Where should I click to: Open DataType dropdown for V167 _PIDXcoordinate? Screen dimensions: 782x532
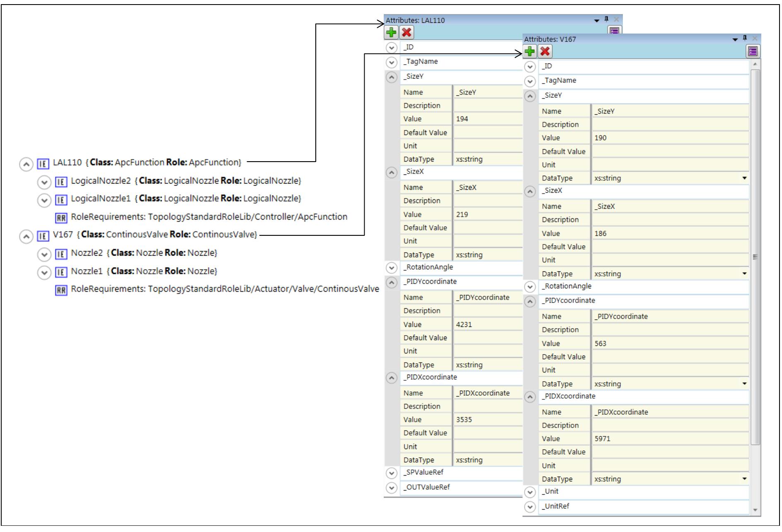pyautogui.click(x=744, y=479)
